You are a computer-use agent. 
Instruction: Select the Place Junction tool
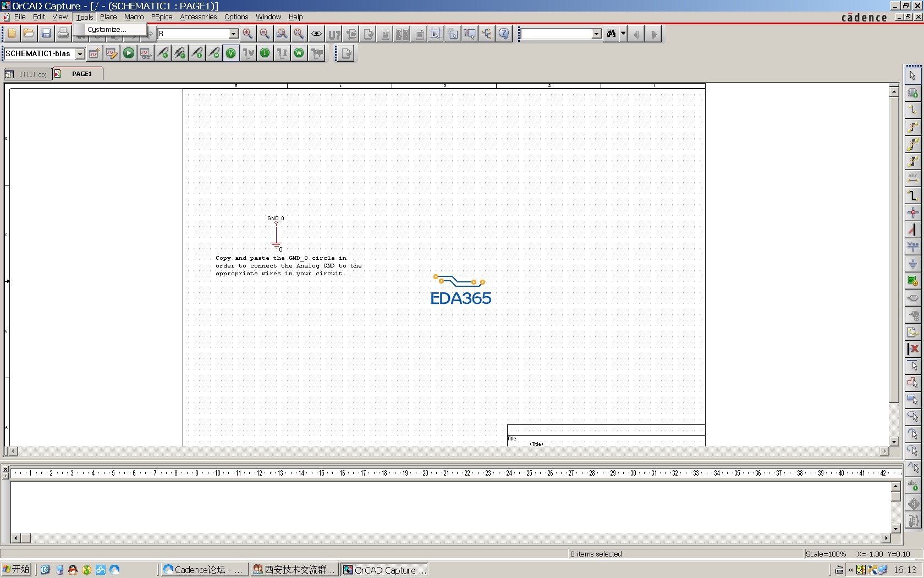912,212
